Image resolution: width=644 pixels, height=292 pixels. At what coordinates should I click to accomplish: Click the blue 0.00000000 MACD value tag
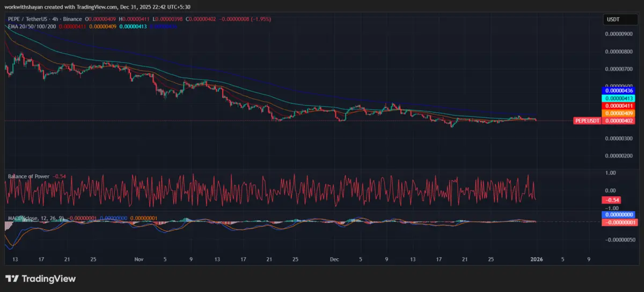[619, 214]
